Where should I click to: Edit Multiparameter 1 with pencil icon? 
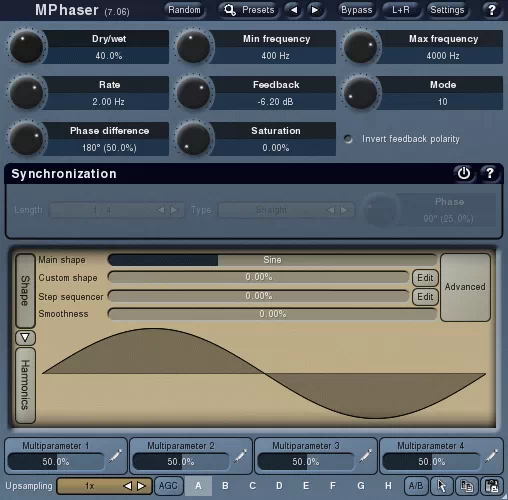(115, 456)
